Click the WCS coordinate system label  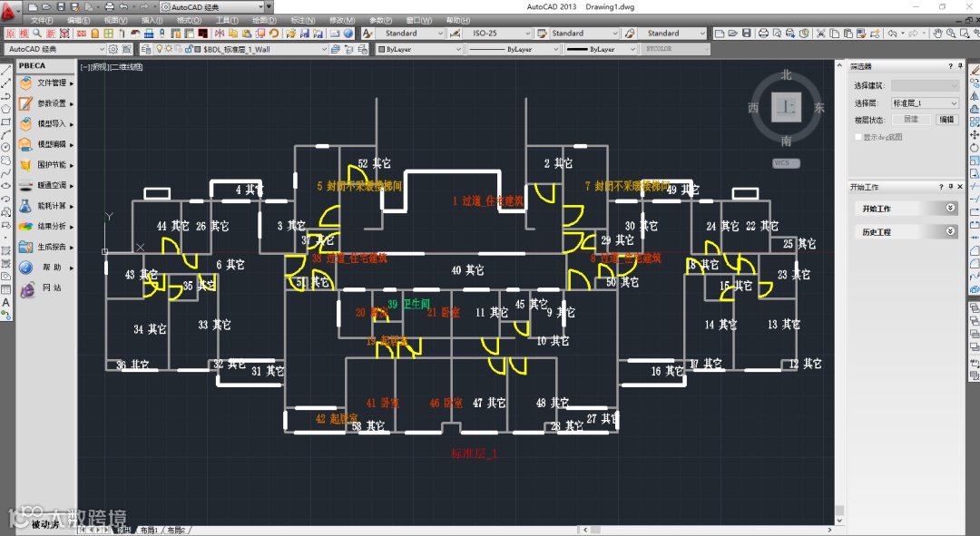coord(786,163)
